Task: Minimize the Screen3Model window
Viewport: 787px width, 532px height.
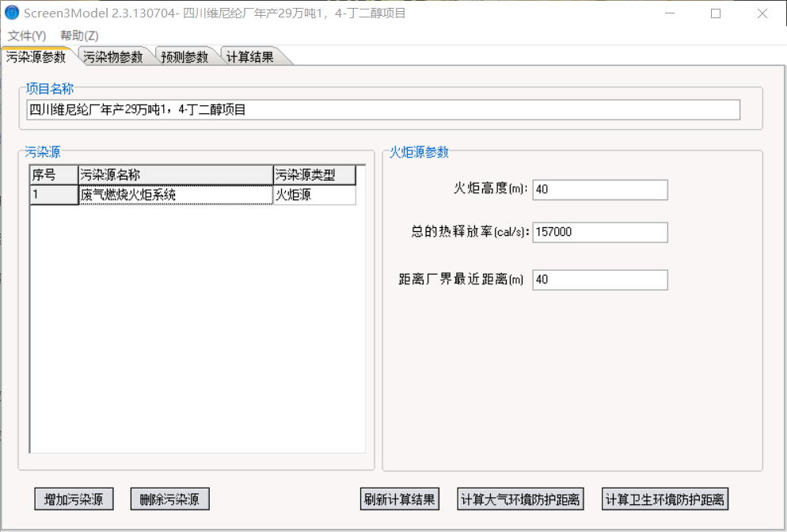Action: click(x=670, y=13)
